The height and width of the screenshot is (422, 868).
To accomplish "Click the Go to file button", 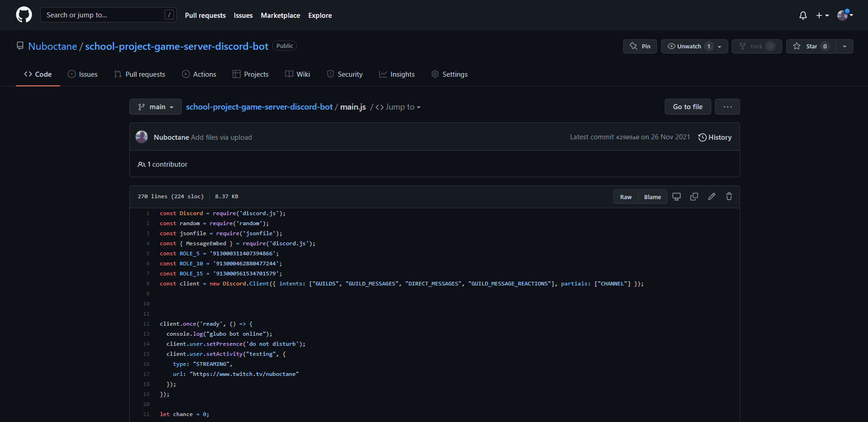I will pyautogui.click(x=688, y=106).
